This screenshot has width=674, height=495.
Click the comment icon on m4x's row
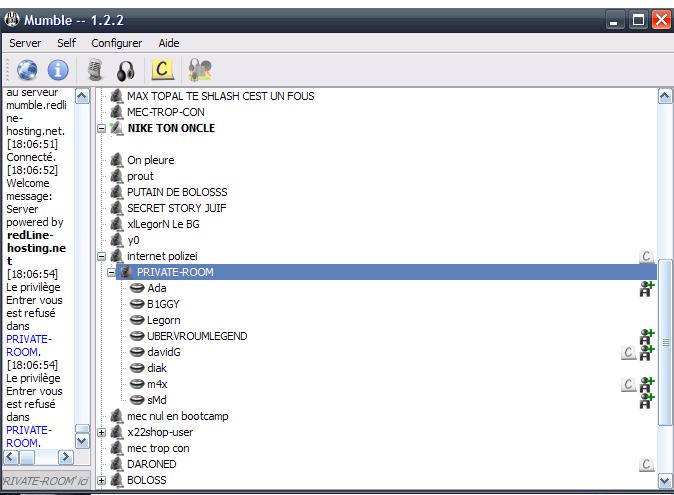point(628,384)
